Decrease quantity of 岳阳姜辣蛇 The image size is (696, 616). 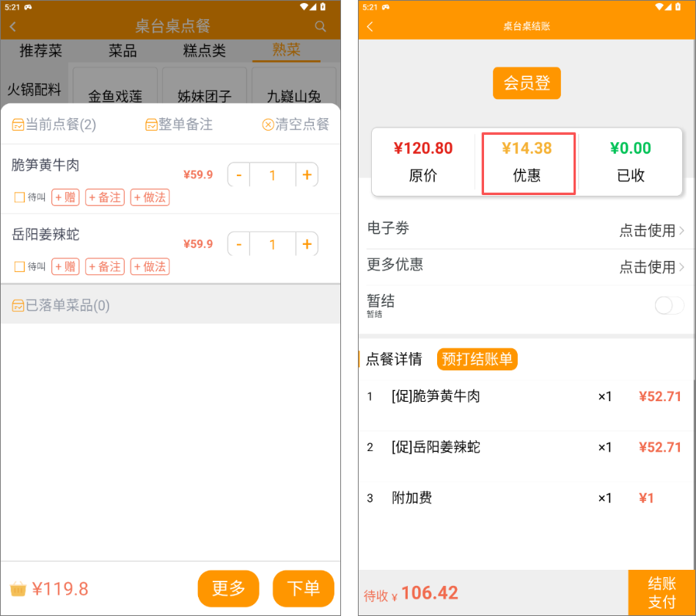pos(239,244)
